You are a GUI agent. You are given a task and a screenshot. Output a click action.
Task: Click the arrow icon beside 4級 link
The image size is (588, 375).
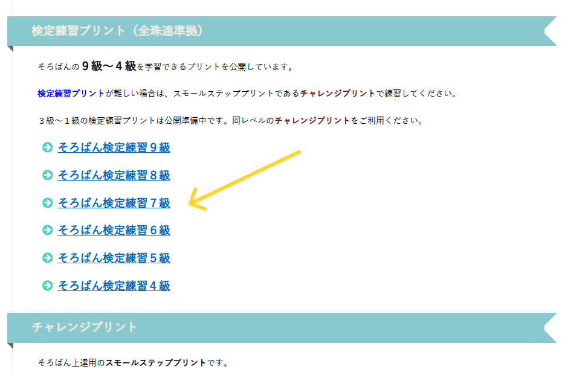coord(48,286)
